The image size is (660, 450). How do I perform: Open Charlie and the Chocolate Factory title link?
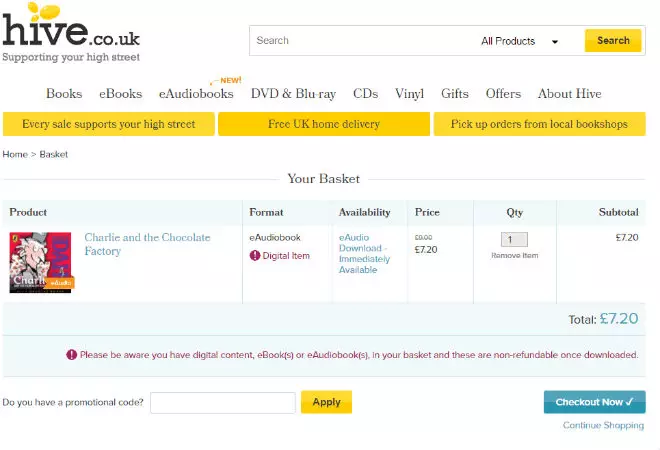pyautogui.click(x=147, y=244)
